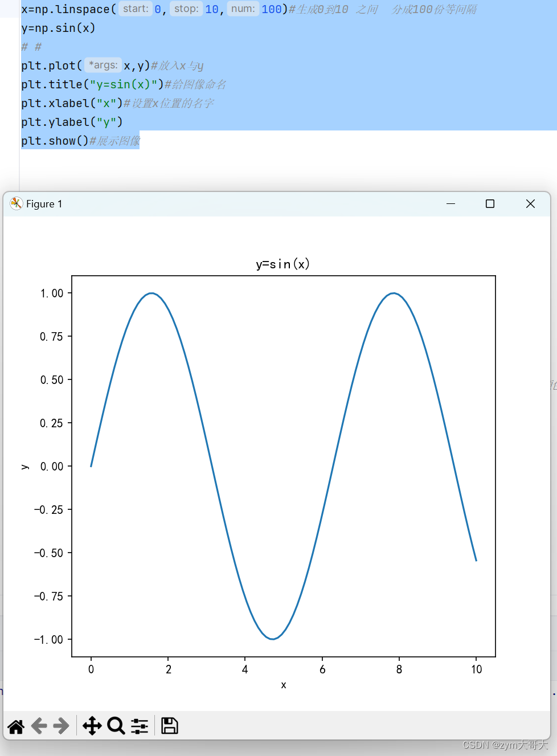Maximize the Figure 1 window
Screen dimensions: 557x756
click(x=490, y=203)
